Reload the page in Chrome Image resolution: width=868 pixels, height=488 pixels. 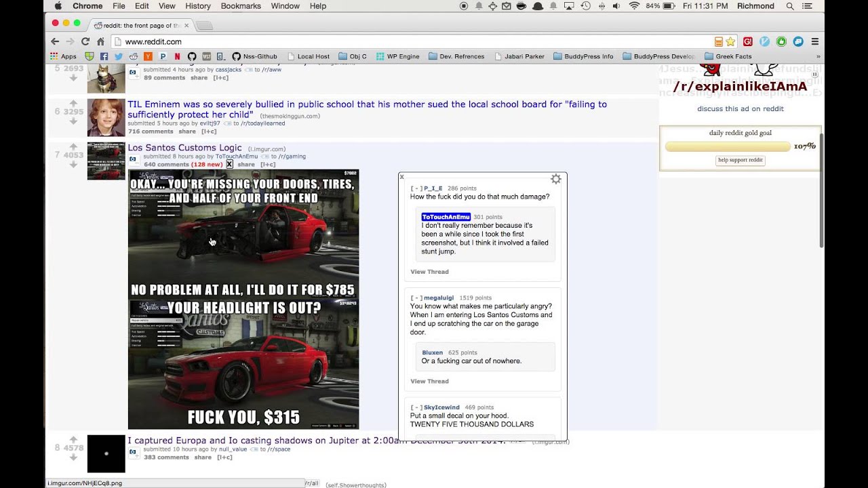(85, 41)
